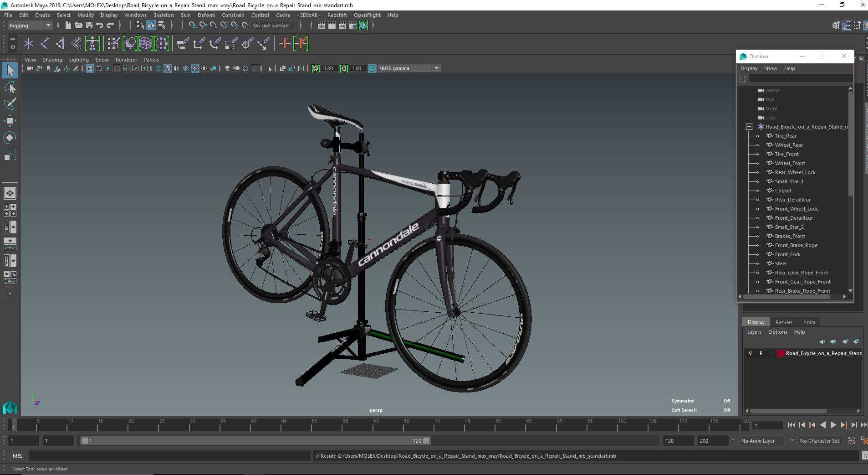868x475 pixels.
Task: Open the Rigging menu set dropdown
Action: coord(30,26)
